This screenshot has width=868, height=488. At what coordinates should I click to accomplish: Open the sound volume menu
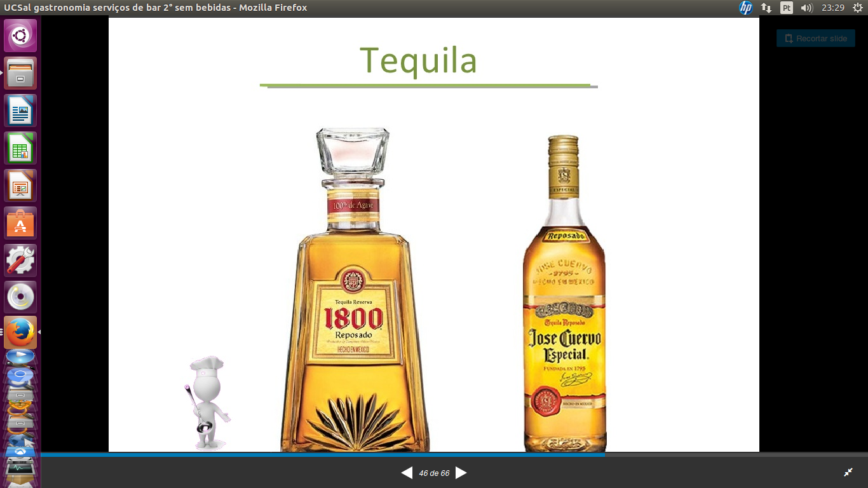(807, 8)
